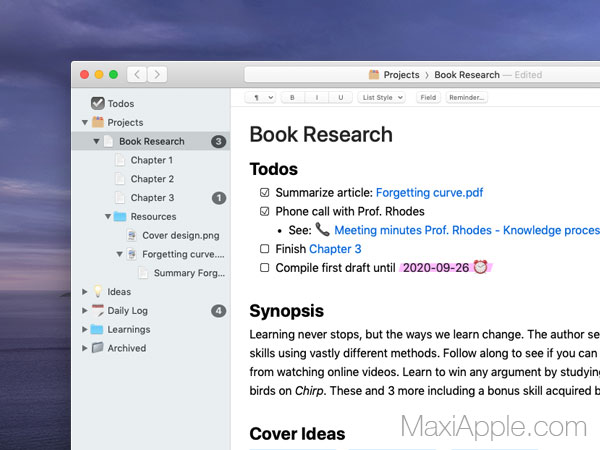Collapse the Book Research disclosure triangle
The width and height of the screenshot is (600, 450).
pyautogui.click(x=96, y=141)
